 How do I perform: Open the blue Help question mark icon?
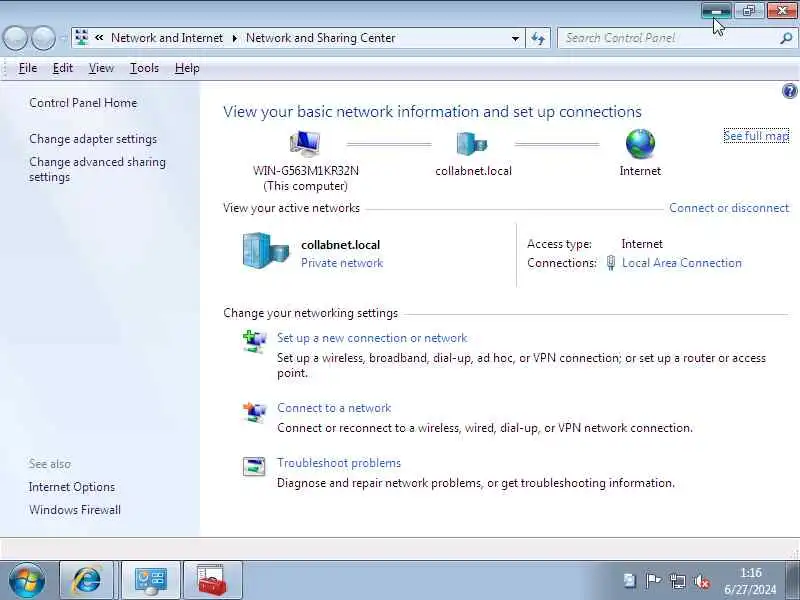[x=789, y=91]
